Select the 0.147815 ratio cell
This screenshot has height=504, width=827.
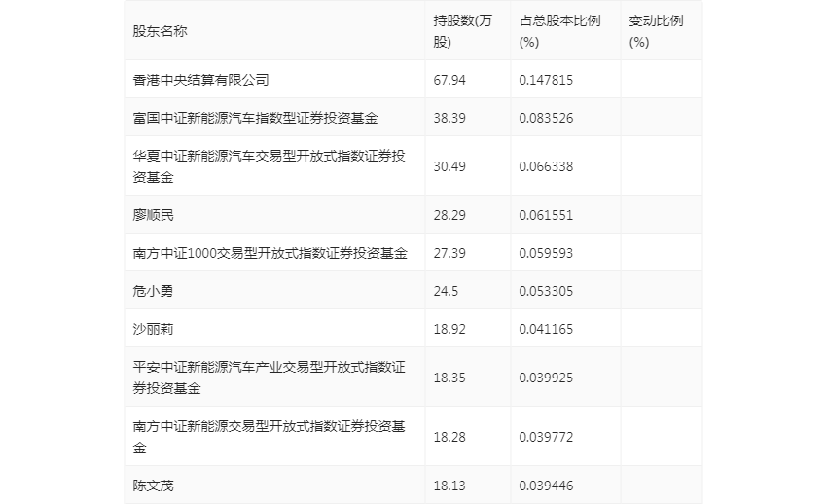(546, 80)
